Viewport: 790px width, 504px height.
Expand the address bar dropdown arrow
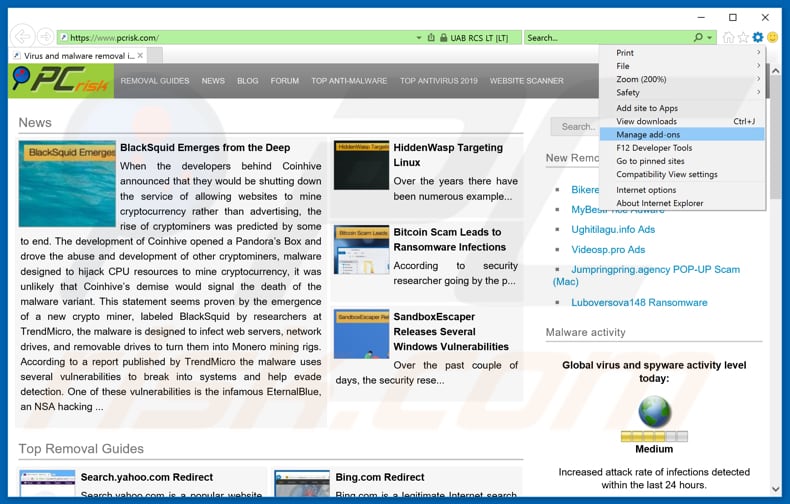[419, 38]
